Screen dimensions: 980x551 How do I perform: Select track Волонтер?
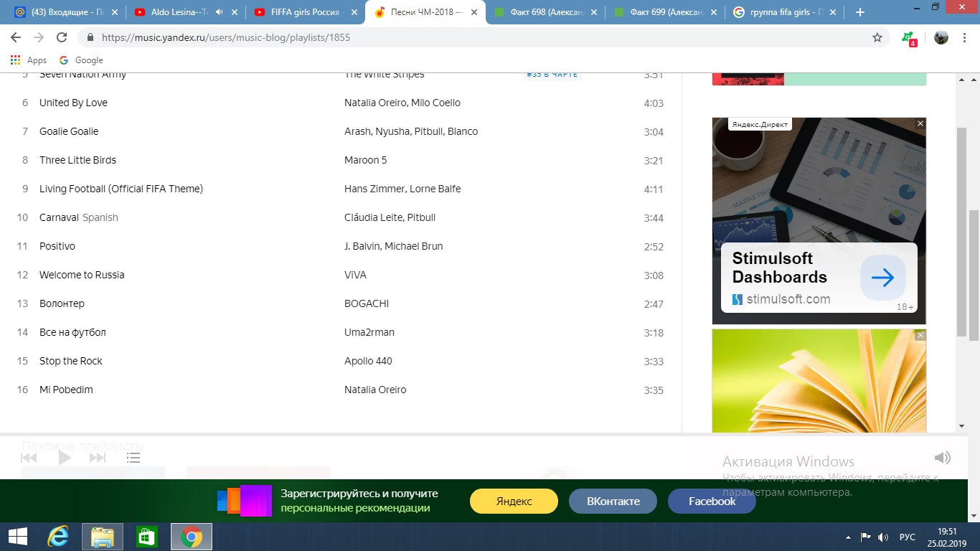(x=62, y=303)
